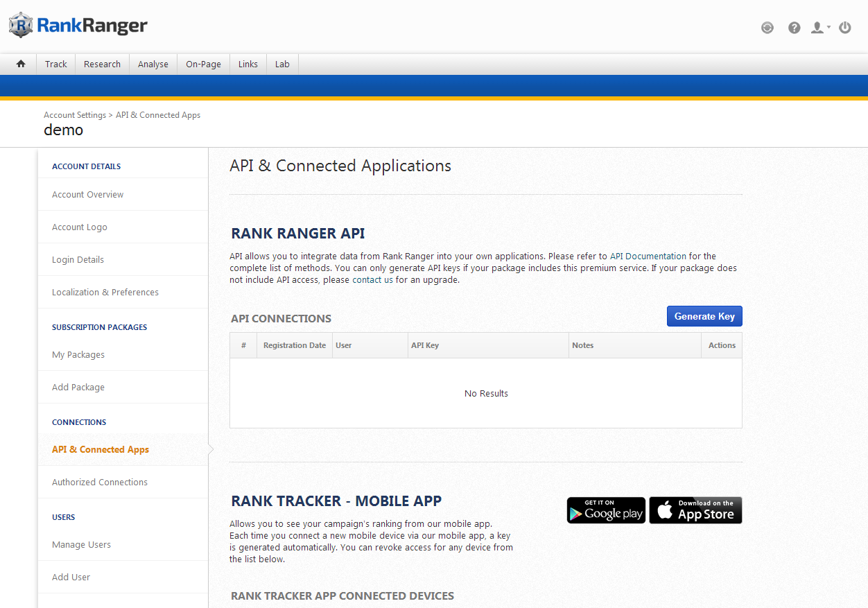
Task: Click the Rank Ranger logo
Action: point(78,26)
